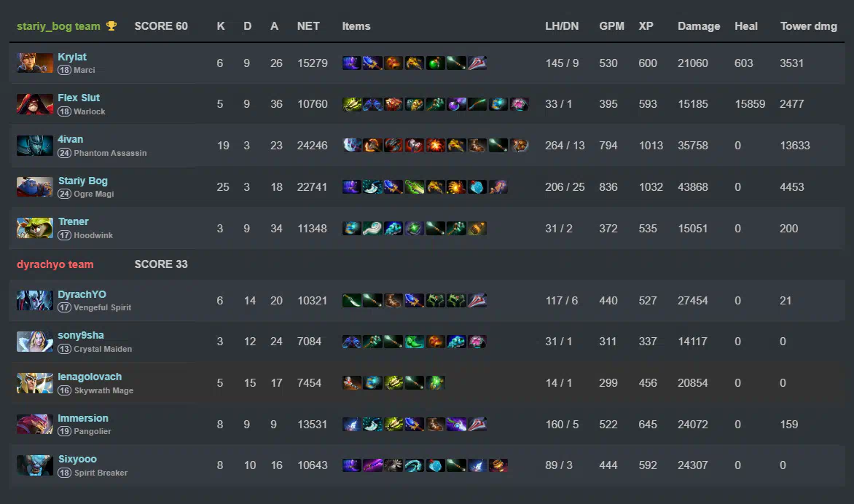
Task: Sort by the Damage column header
Action: [699, 26]
